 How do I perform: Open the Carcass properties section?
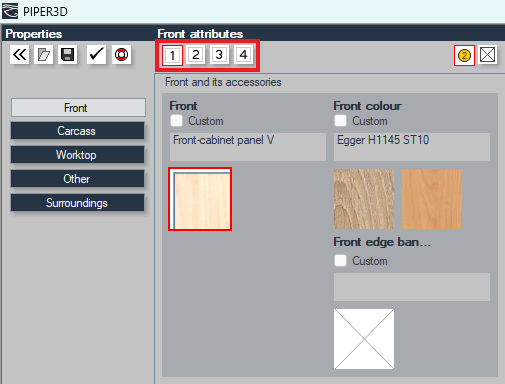(x=77, y=131)
